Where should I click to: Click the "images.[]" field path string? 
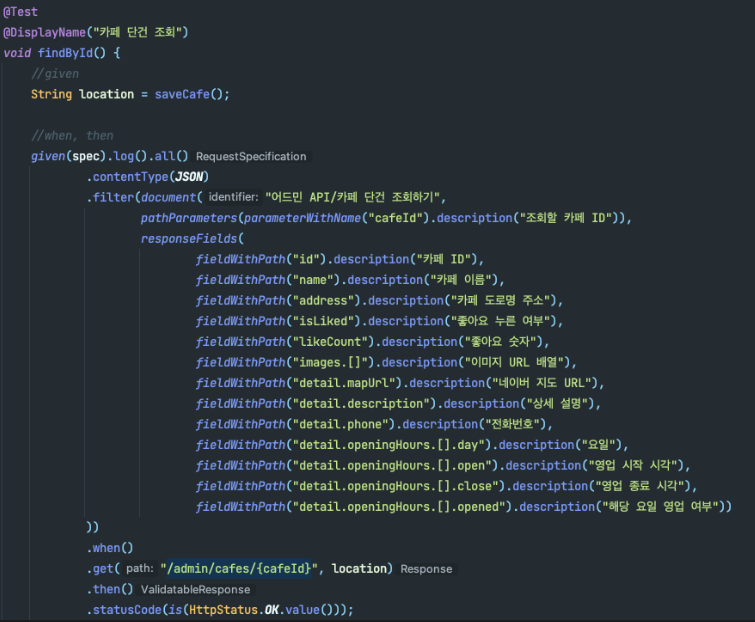tap(333, 363)
